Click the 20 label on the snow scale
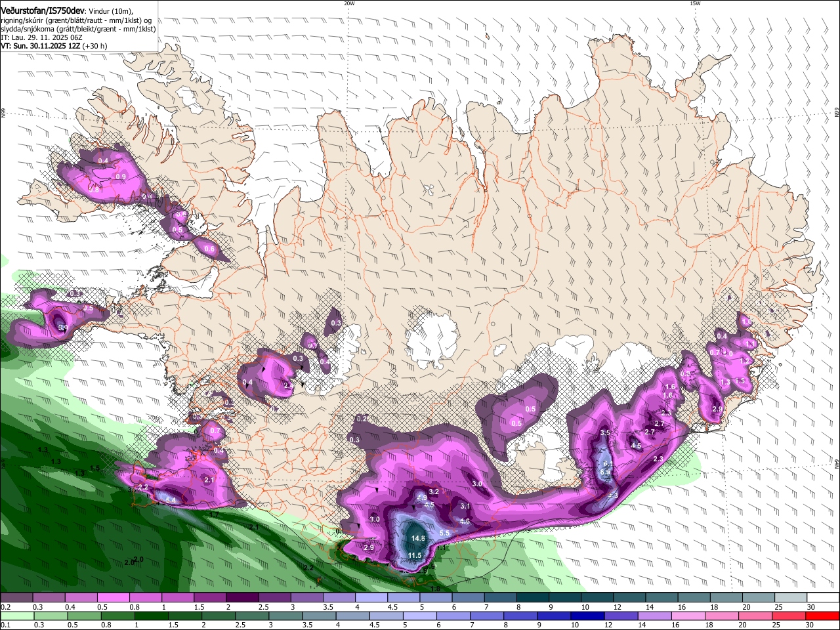This screenshot has width=840, height=630. [x=746, y=607]
